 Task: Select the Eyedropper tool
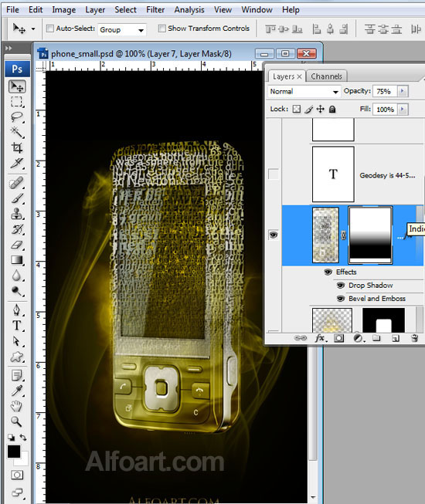click(16, 391)
